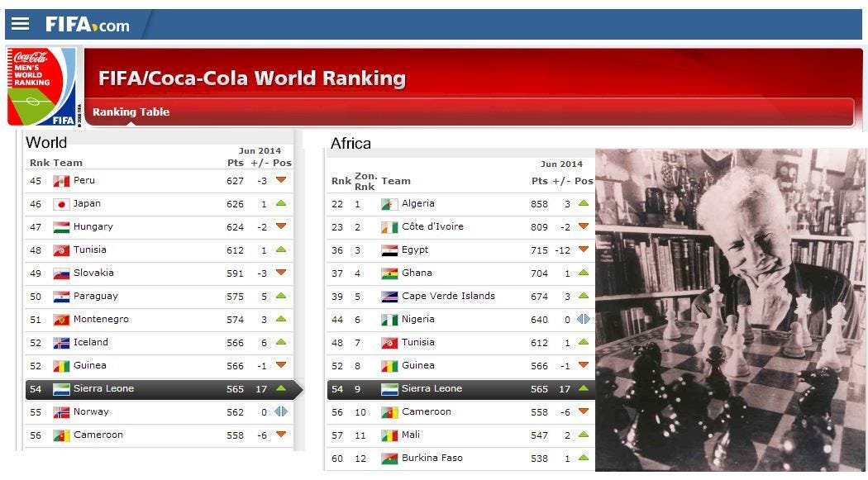Select the Ranking Table tab
The width and height of the screenshot is (868, 480).
point(131,112)
